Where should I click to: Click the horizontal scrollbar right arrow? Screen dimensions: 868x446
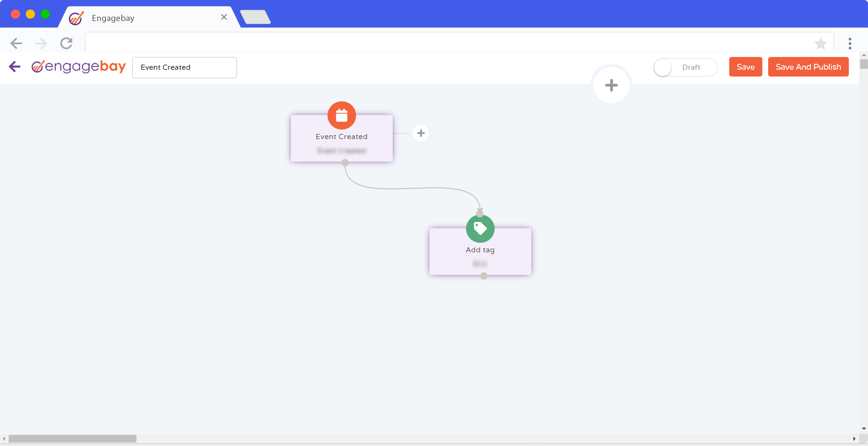[854, 439]
